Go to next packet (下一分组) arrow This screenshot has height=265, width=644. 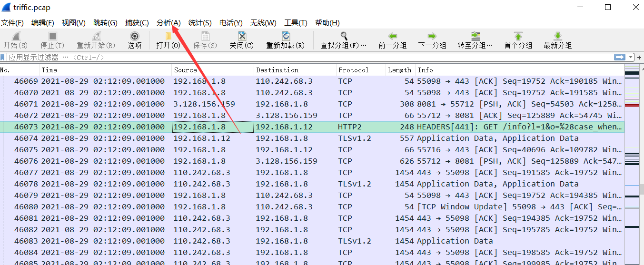click(432, 36)
